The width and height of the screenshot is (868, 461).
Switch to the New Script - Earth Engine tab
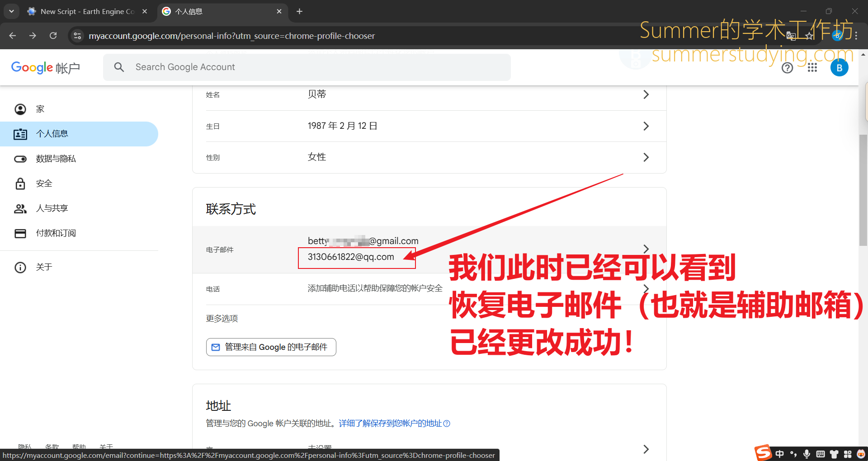(87, 11)
